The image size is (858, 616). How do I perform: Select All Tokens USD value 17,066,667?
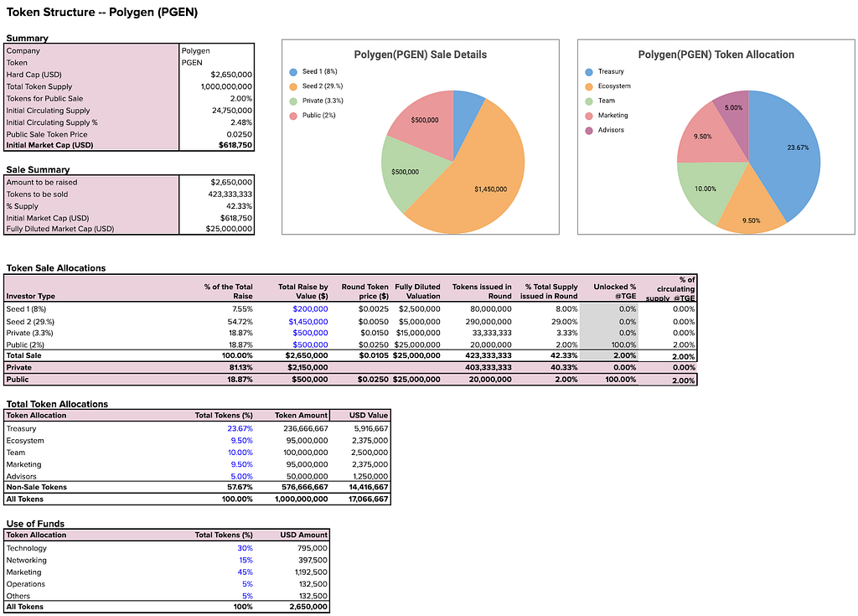[369, 500]
